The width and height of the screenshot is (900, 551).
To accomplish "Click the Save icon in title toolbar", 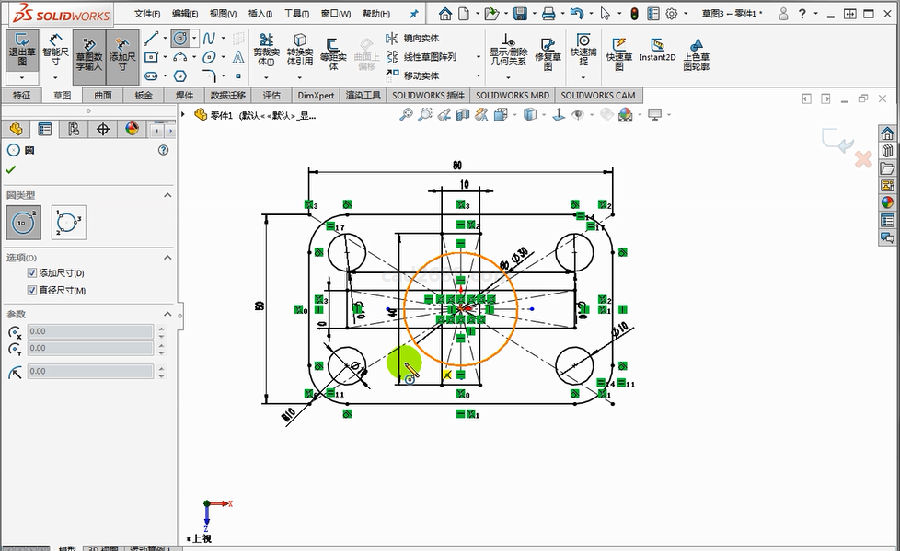I will point(520,14).
